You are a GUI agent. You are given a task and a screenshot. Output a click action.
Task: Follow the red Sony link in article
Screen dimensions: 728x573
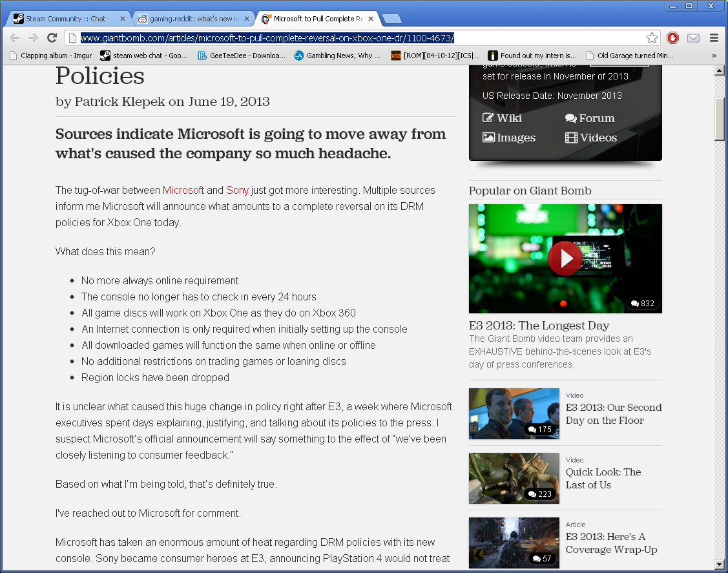237,190
